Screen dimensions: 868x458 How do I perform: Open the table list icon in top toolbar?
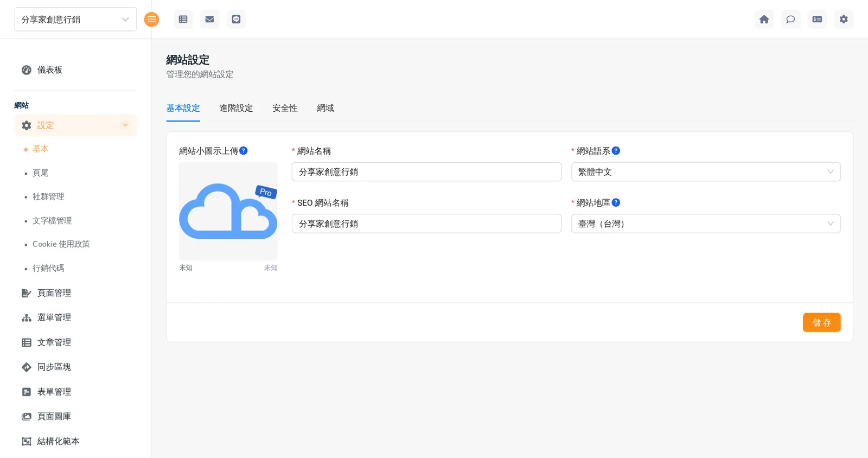tap(183, 20)
